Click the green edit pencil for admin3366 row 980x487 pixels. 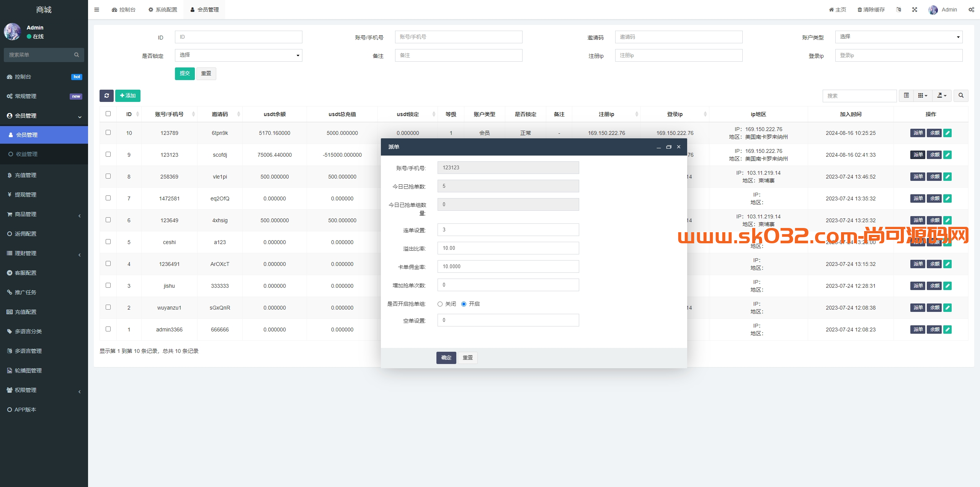coord(947,330)
